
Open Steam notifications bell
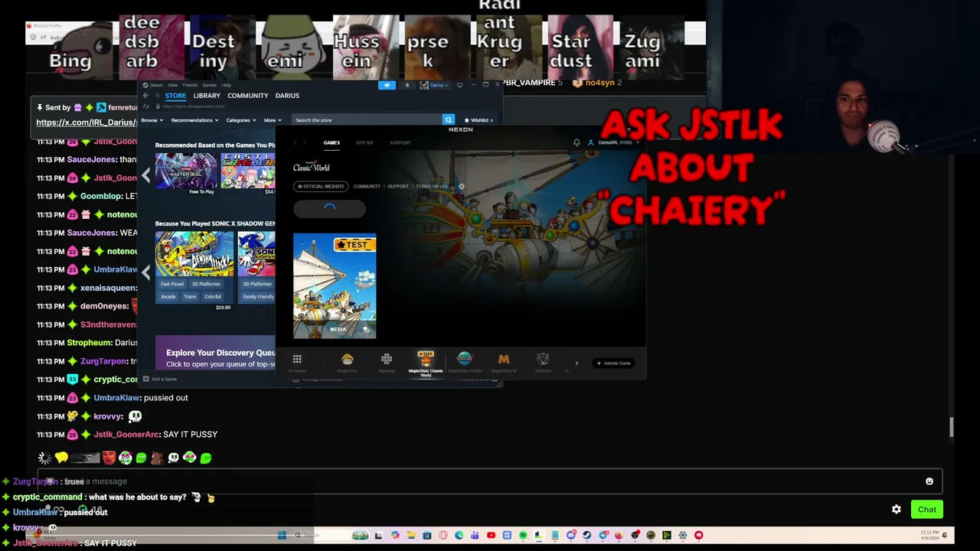[x=407, y=85]
